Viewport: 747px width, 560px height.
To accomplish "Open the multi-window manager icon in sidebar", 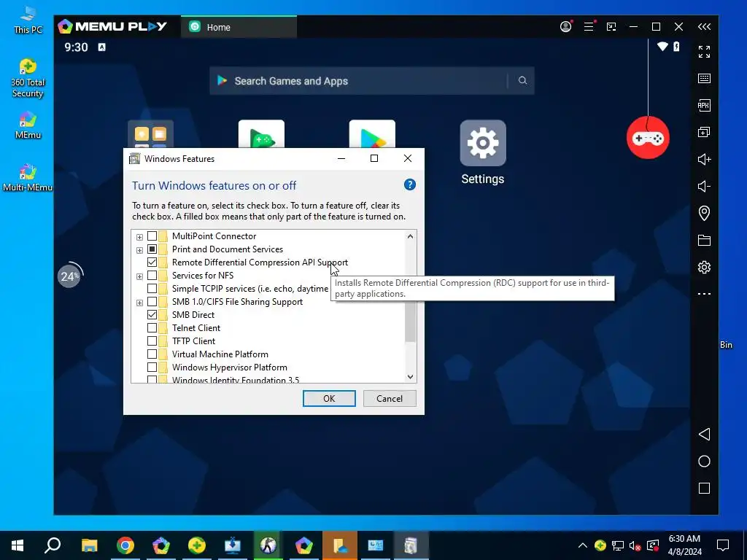I will click(704, 132).
